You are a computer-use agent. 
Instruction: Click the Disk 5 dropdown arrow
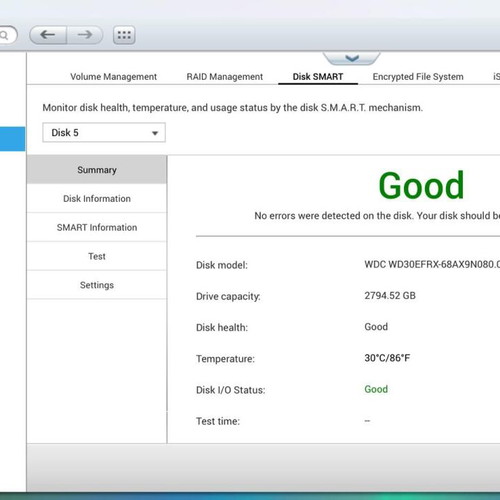coord(155,133)
